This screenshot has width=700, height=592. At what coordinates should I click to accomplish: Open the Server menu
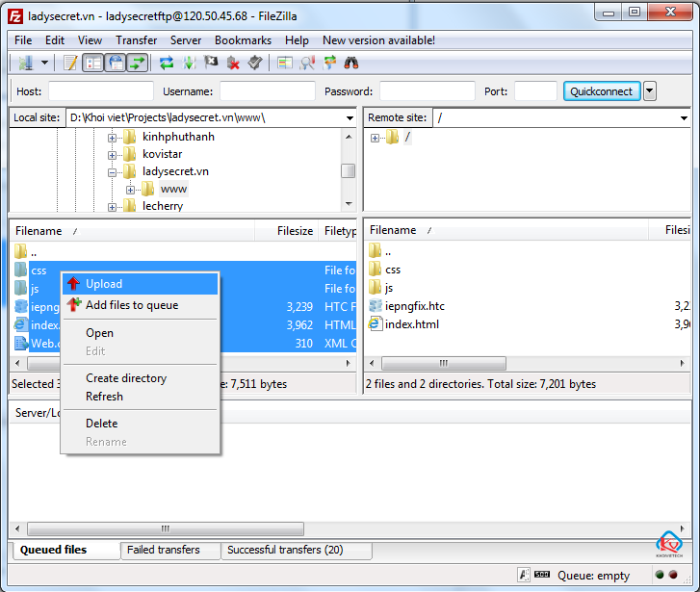(x=185, y=40)
